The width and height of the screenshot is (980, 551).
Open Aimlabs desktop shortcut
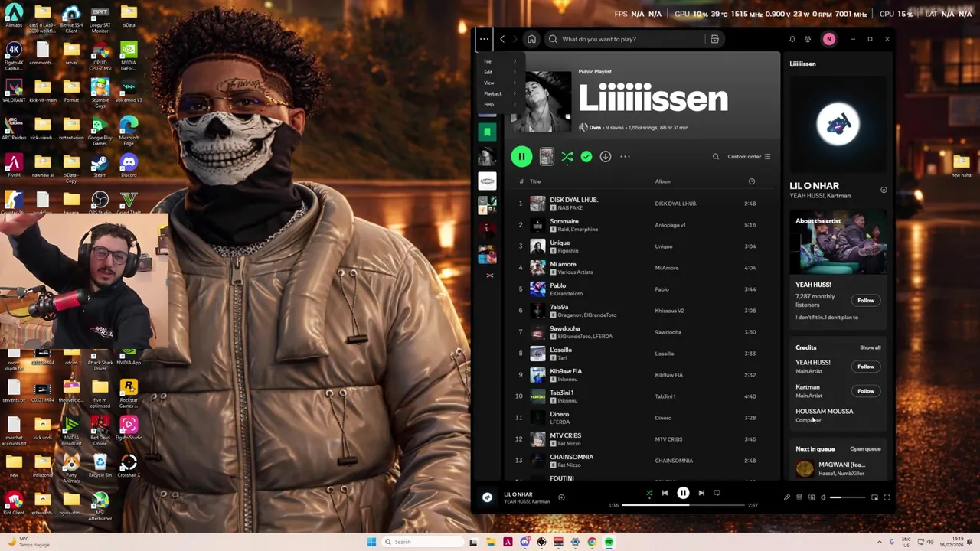tap(14, 15)
